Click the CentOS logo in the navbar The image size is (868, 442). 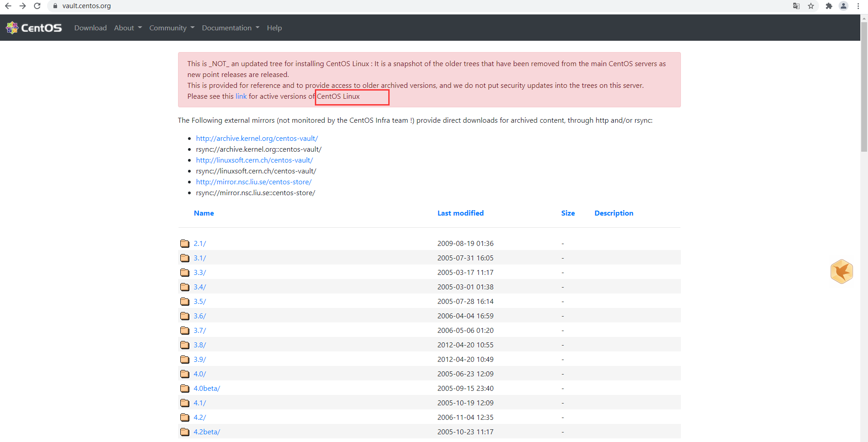coord(34,28)
